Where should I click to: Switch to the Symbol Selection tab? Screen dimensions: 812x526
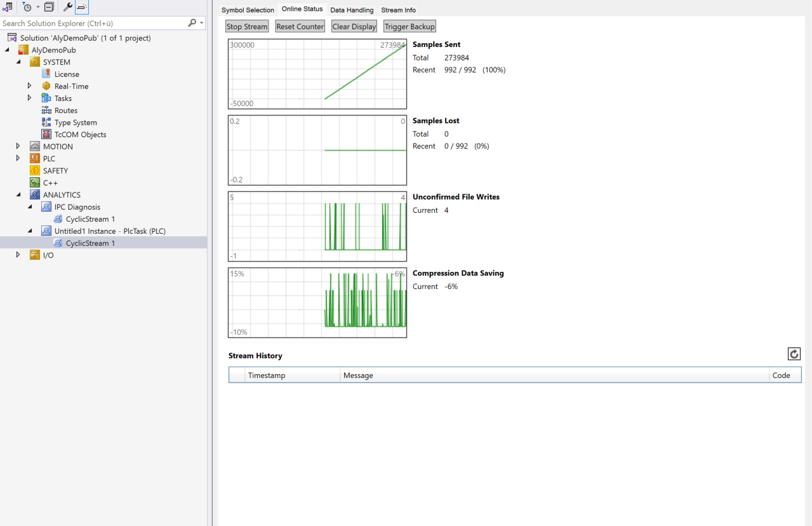248,10
